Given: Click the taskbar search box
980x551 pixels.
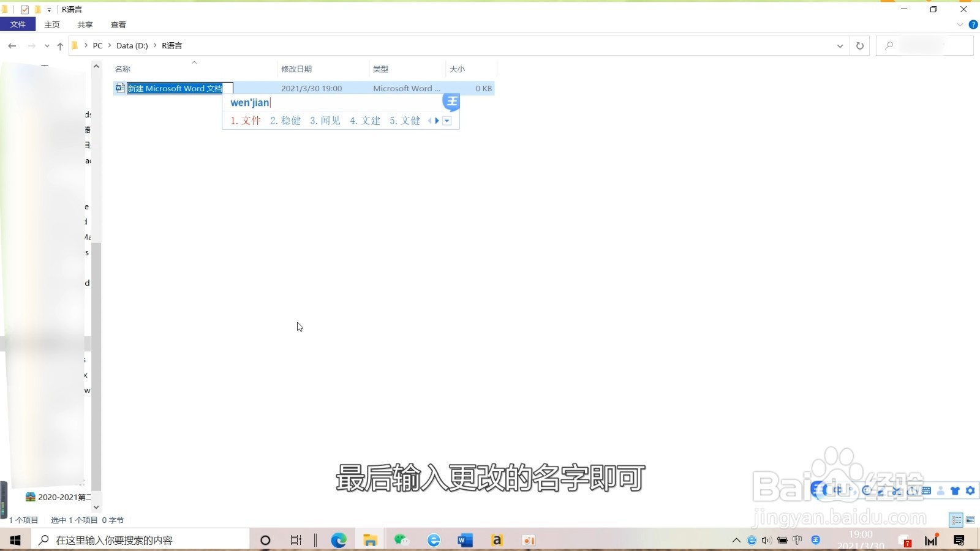Looking at the screenshot, I should click(141, 540).
